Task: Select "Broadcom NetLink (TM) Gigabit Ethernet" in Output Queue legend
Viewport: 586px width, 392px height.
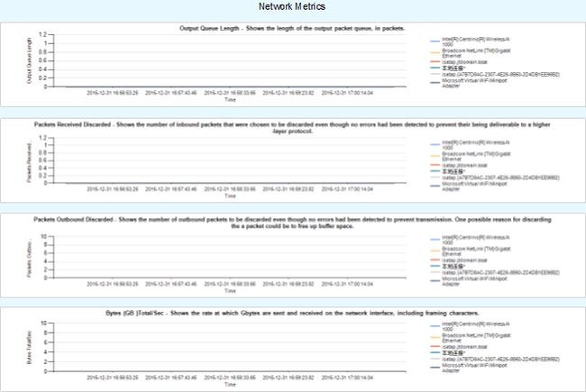Action: coord(476,53)
